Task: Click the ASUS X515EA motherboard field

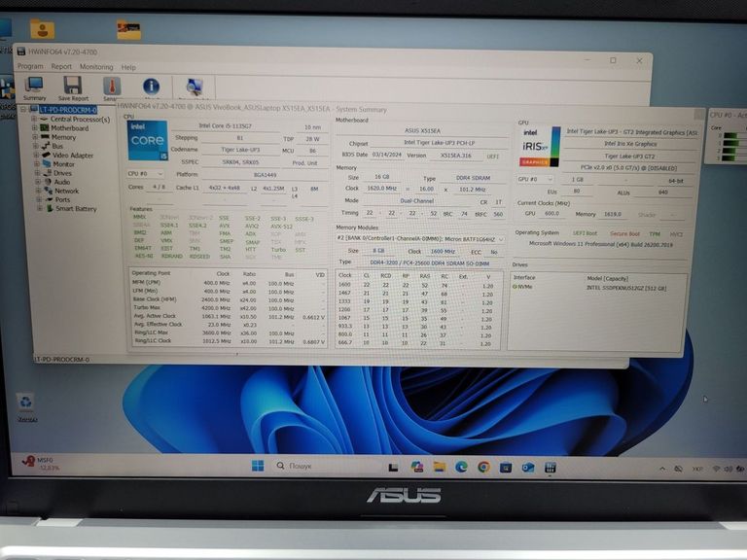Action: pos(422,130)
